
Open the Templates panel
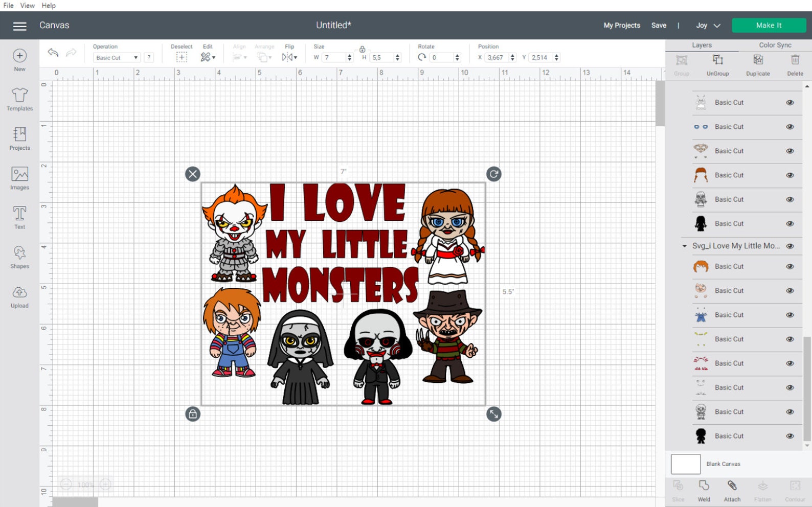click(19, 99)
